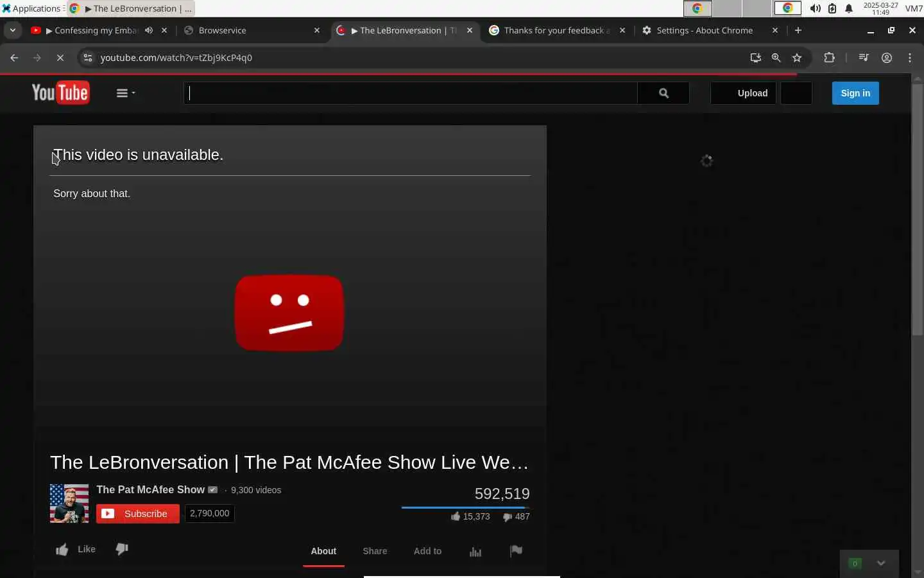
Task: Close the Settings - About Chrome tab
Action: (x=775, y=30)
